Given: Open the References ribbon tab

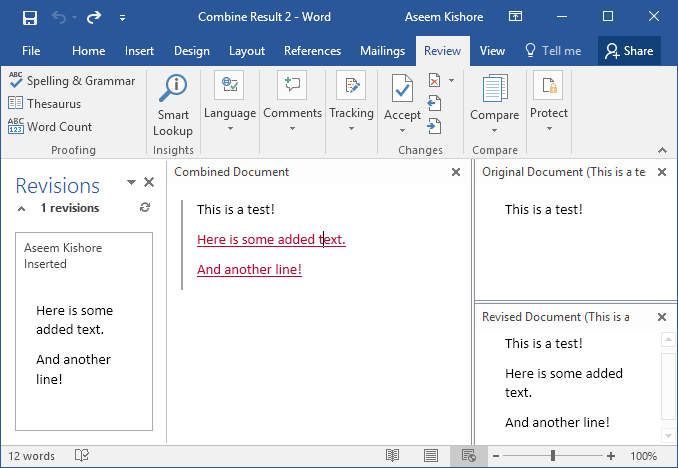Looking at the screenshot, I should (312, 51).
